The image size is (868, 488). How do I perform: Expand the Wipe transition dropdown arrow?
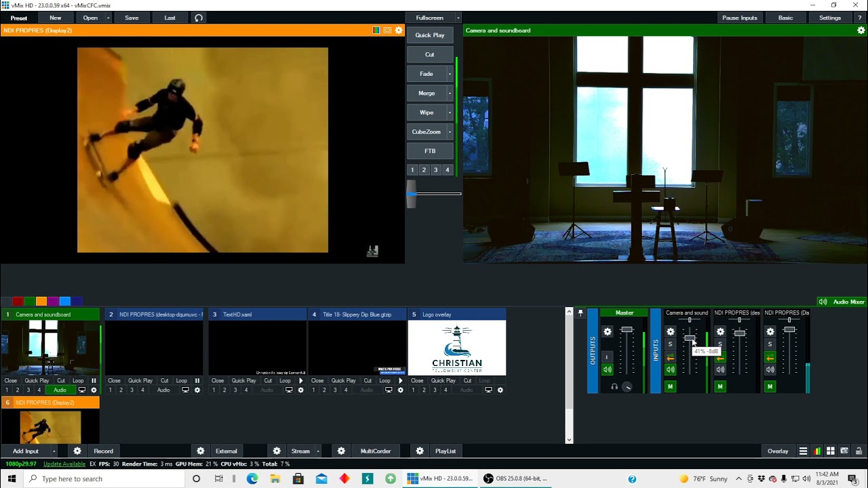click(x=450, y=113)
